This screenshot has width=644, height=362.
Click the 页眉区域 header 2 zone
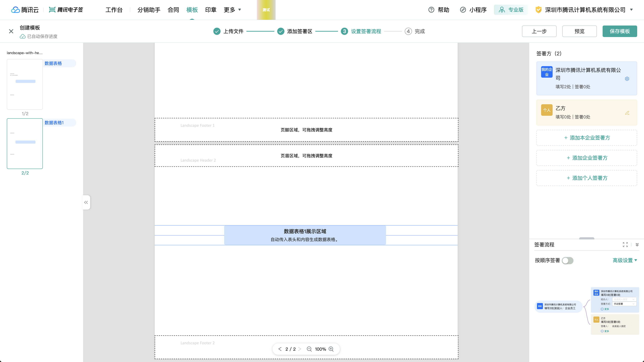pyautogui.click(x=306, y=156)
